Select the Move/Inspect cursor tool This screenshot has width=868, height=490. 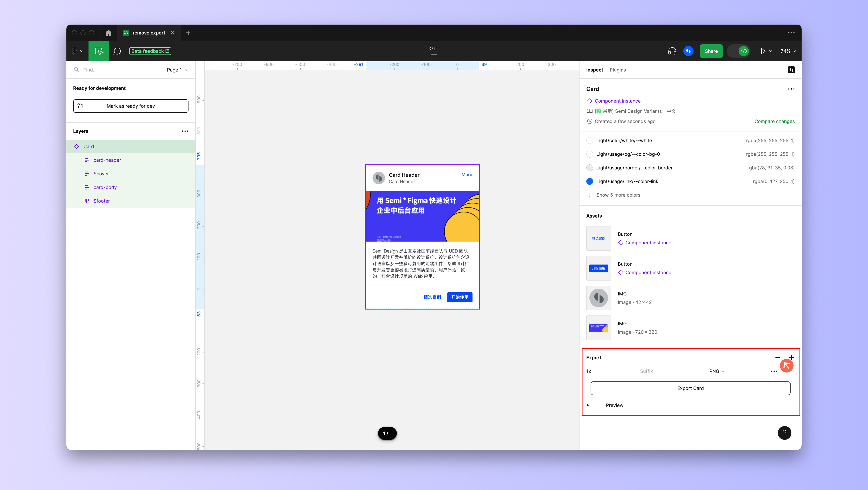tap(99, 51)
